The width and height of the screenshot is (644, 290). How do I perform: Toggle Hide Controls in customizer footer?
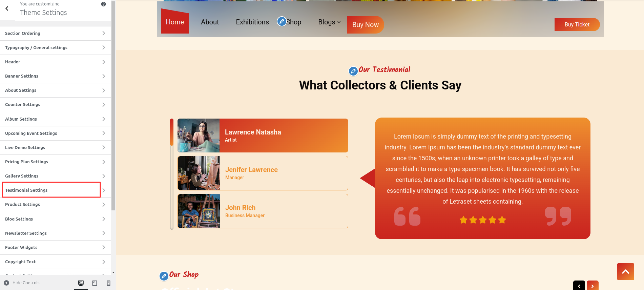point(22,283)
